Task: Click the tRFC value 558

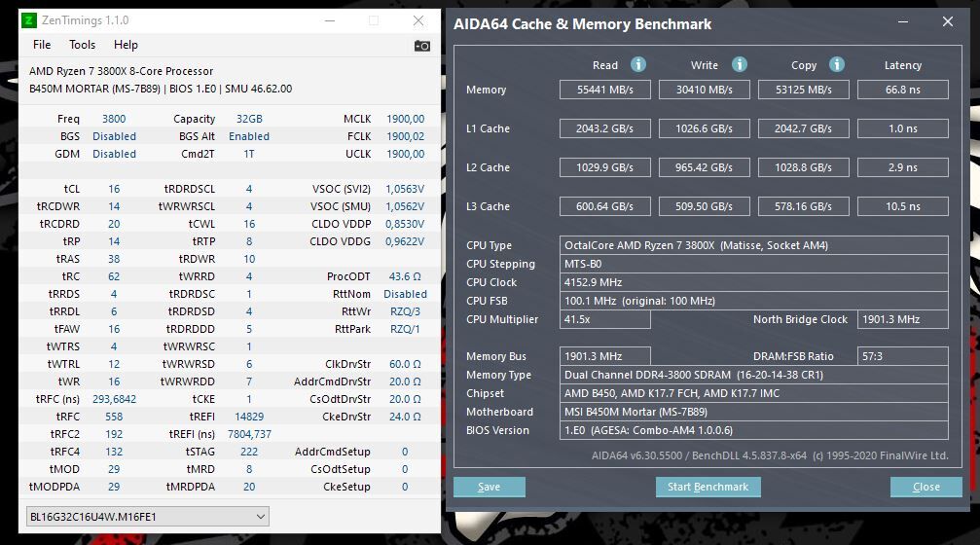Action: coord(114,417)
